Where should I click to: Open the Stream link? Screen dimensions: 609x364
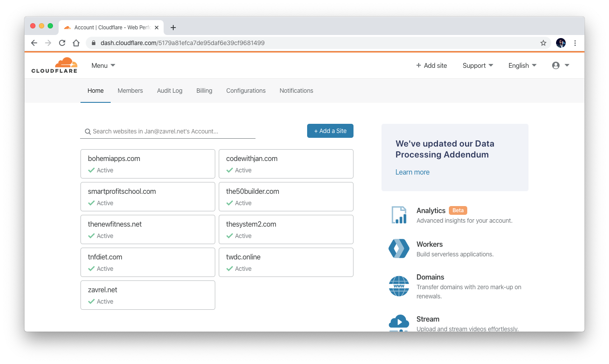coord(428,319)
